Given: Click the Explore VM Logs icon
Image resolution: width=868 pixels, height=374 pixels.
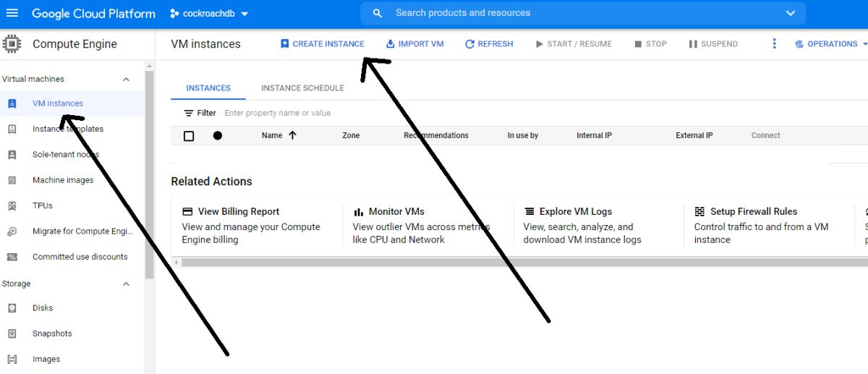Looking at the screenshot, I should click(x=529, y=212).
